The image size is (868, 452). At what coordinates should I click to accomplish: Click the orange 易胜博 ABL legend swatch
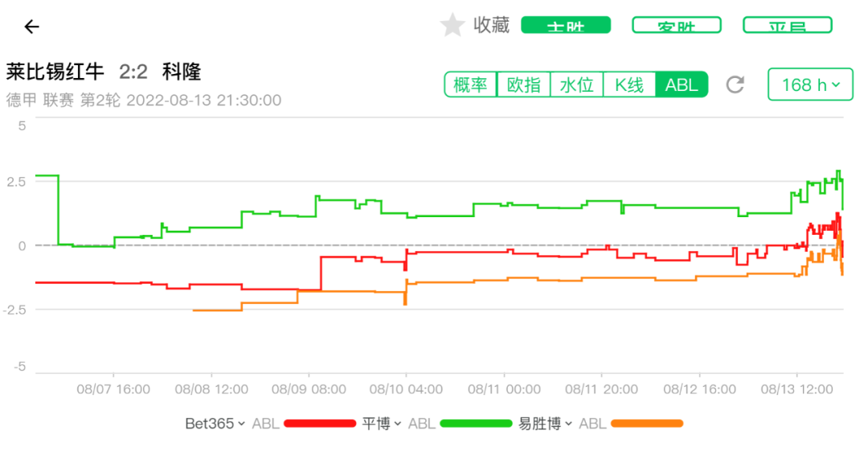click(647, 423)
